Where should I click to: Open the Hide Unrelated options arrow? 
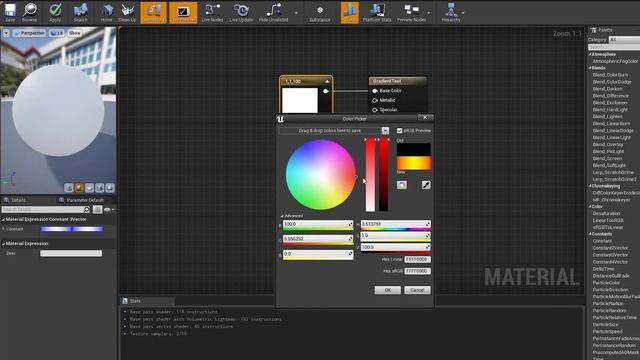coord(296,13)
